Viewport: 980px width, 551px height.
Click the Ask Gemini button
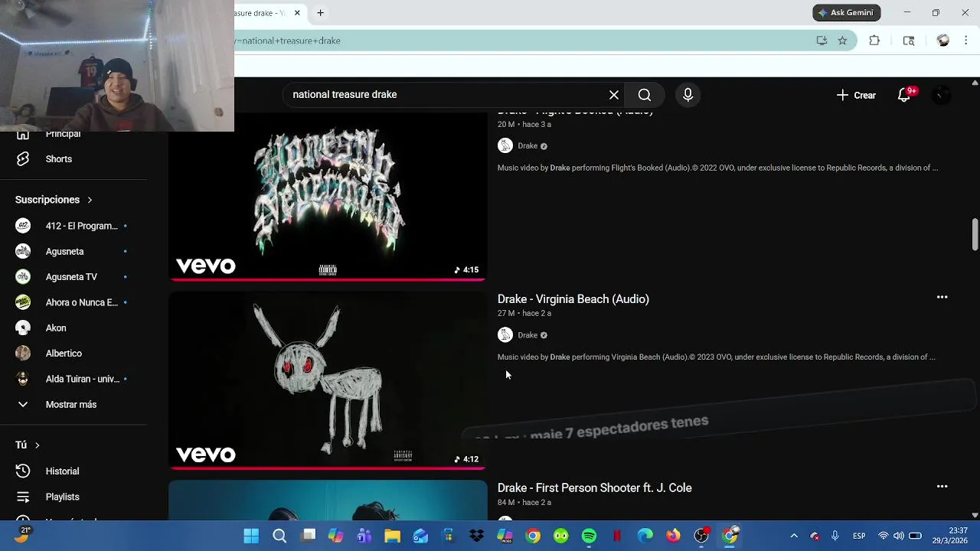(847, 13)
